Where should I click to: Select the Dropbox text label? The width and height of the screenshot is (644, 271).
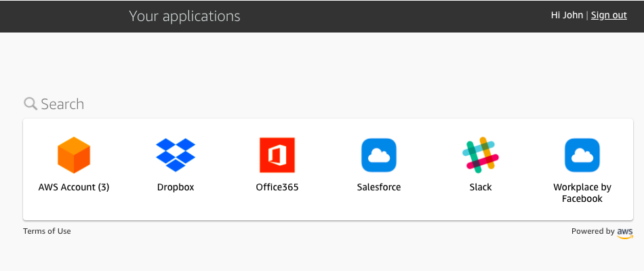[x=176, y=187]
